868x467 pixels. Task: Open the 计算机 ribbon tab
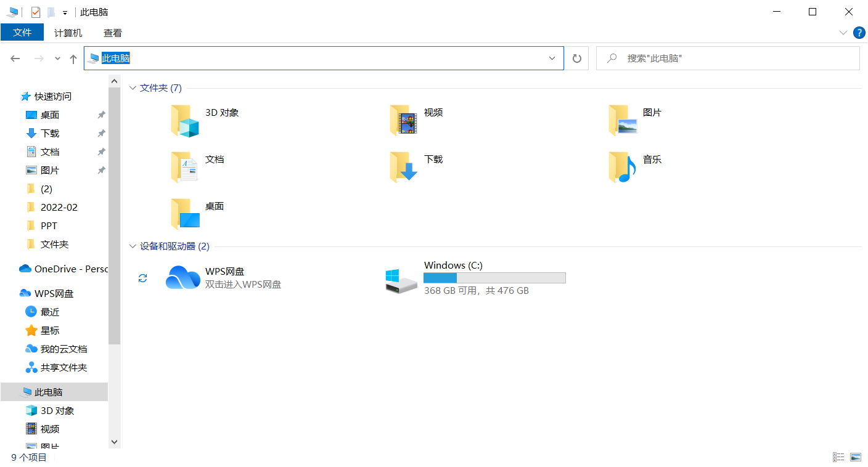coord(68,33)
